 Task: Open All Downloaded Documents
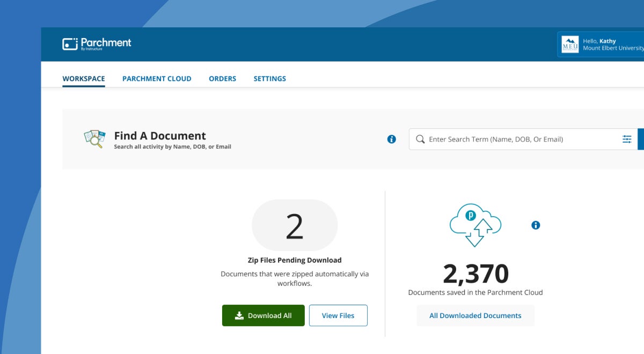[x=475, y=315]
